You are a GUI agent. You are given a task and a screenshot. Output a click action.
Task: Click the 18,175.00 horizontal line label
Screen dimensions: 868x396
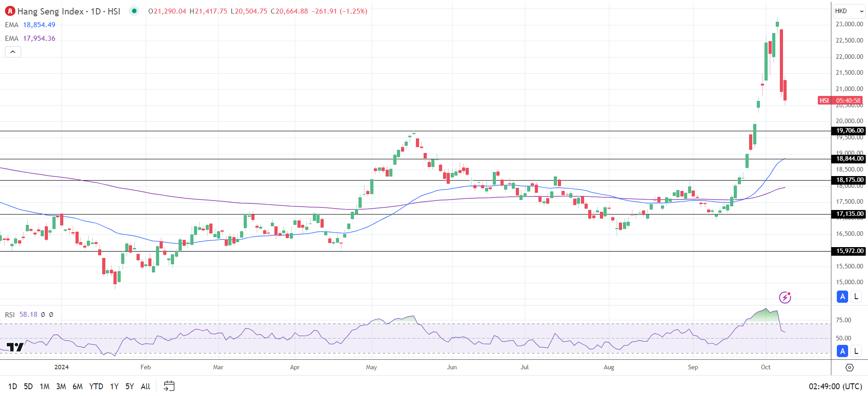click(x=849, y=180)
